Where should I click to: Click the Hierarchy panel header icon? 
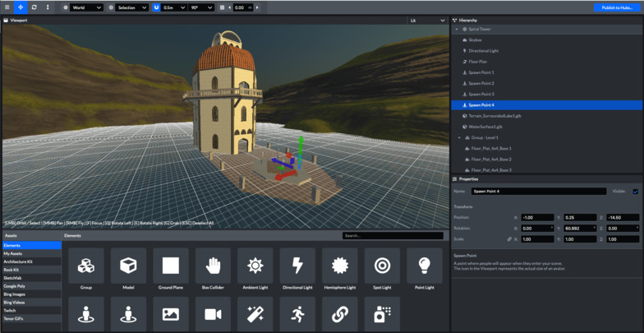[455, 20]
